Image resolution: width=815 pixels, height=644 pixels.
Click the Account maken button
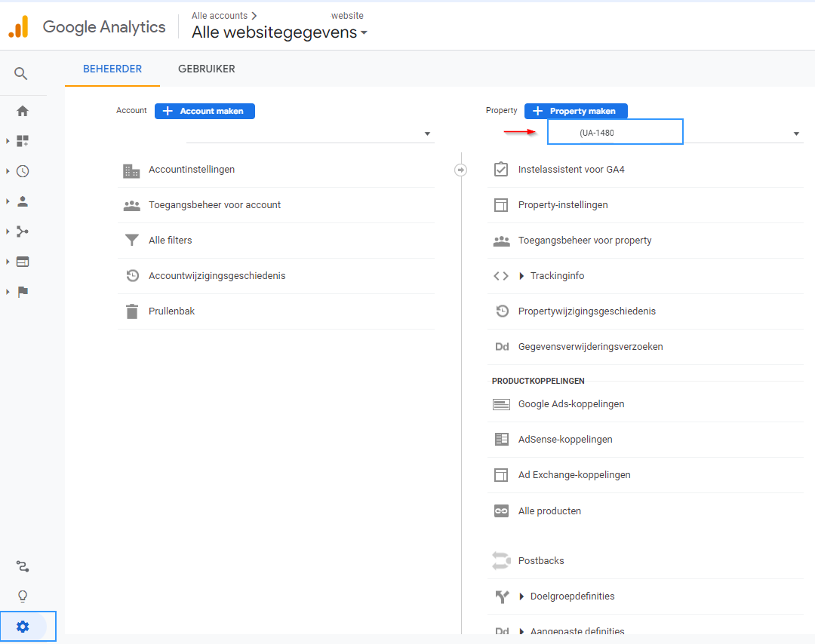click(205, 111)
